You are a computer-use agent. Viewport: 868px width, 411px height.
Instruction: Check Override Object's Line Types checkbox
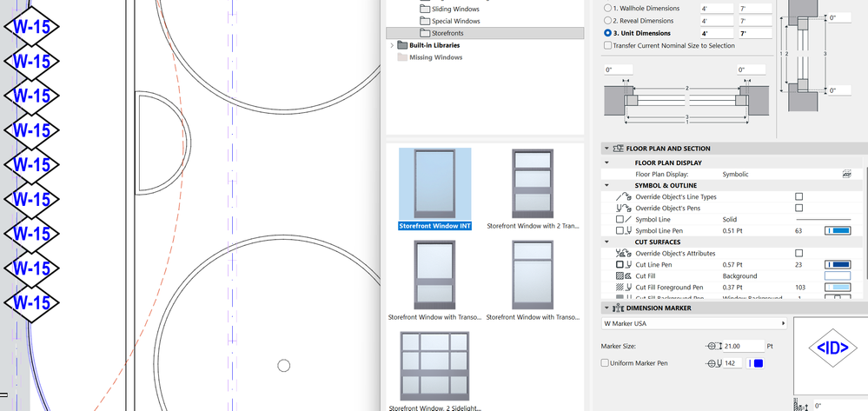[798, 196]
